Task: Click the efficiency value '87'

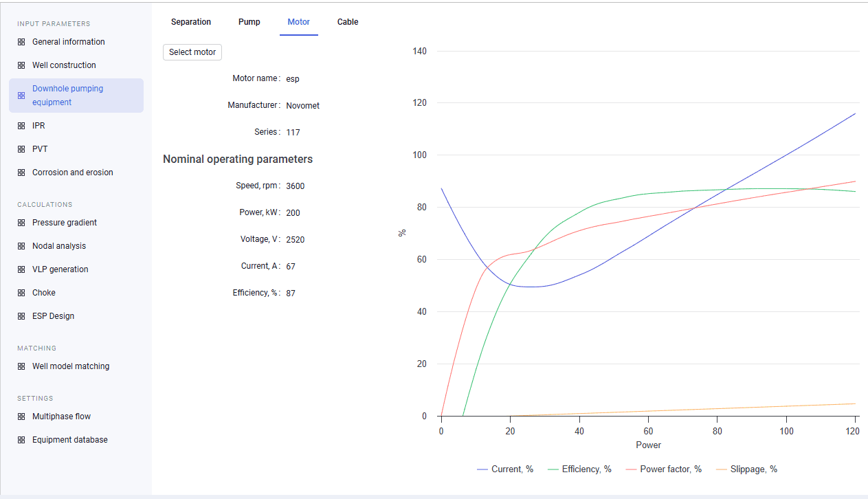Action: (291, 293)
